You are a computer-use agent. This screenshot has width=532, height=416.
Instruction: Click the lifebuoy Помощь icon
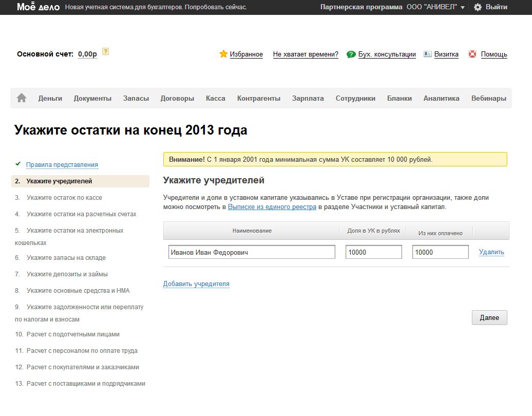coord(472,54)
